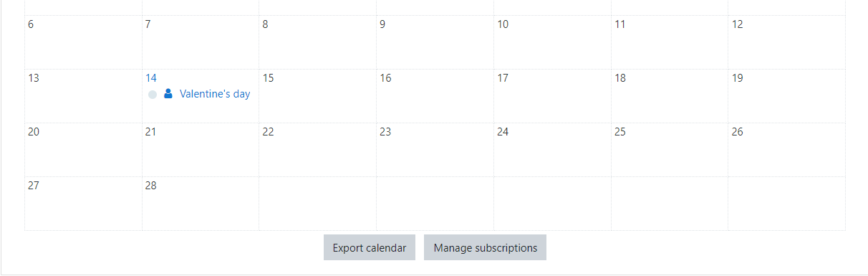Image resolution: width=868 pixels, height=276 pixels.
Task: Select day 11 in the calendar
Action: (670, 42)
